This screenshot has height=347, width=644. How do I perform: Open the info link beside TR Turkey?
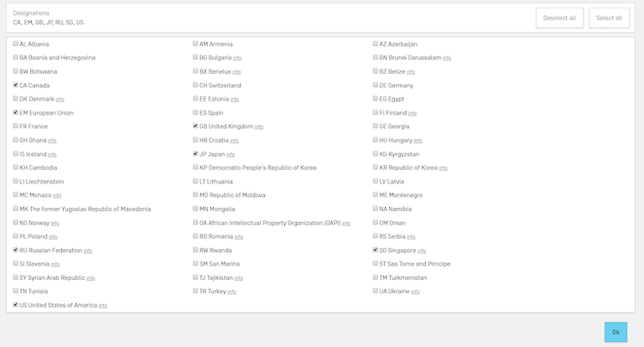pos(231,292)
